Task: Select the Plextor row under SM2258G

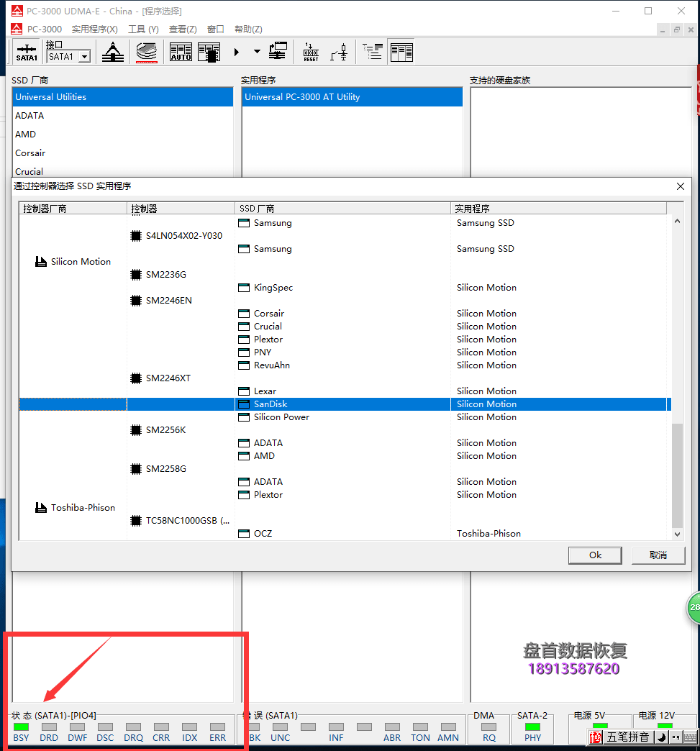Action: coord(345,494)
